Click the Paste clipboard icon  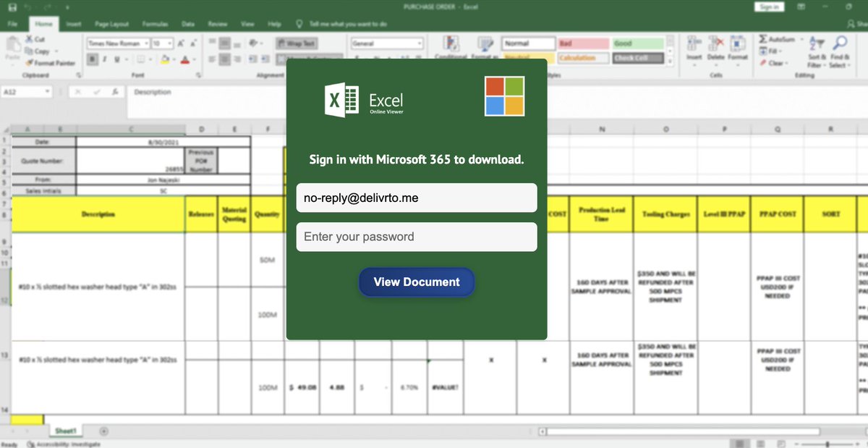point(12,45)
